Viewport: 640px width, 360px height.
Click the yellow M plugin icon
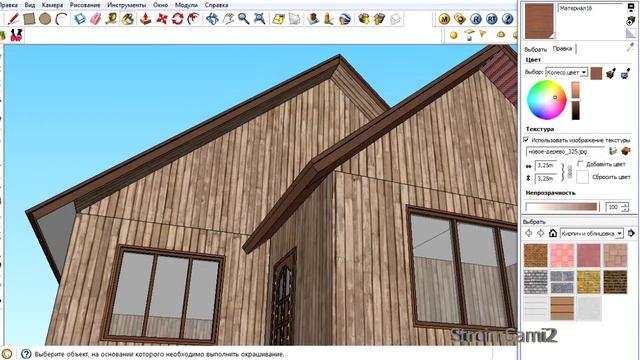[444, 19]
